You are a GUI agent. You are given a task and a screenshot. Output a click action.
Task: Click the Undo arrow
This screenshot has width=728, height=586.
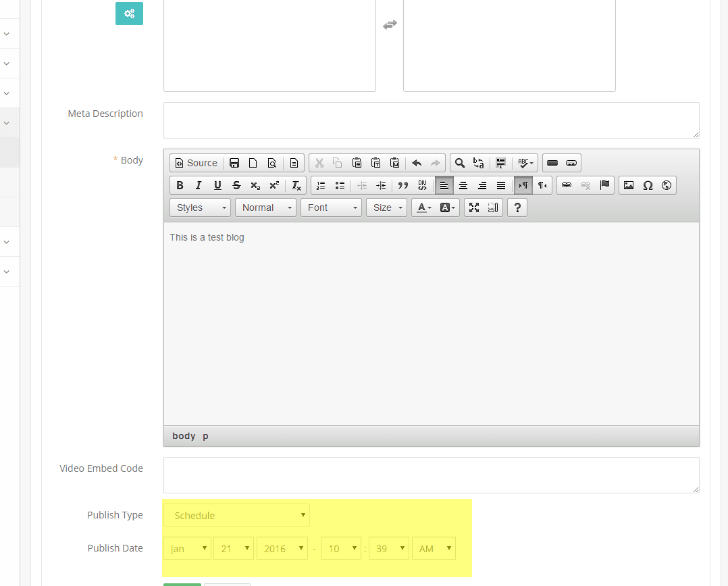tap(417, 163)
